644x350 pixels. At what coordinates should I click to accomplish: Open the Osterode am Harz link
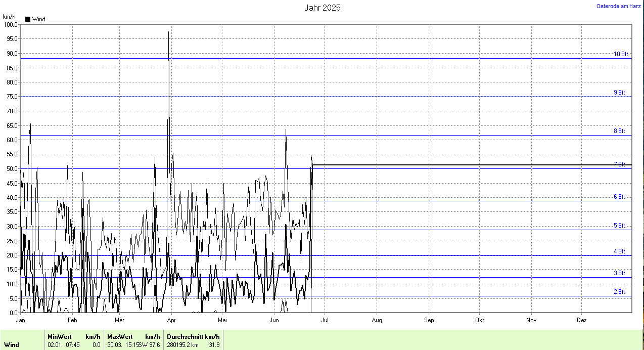point(619,6)
